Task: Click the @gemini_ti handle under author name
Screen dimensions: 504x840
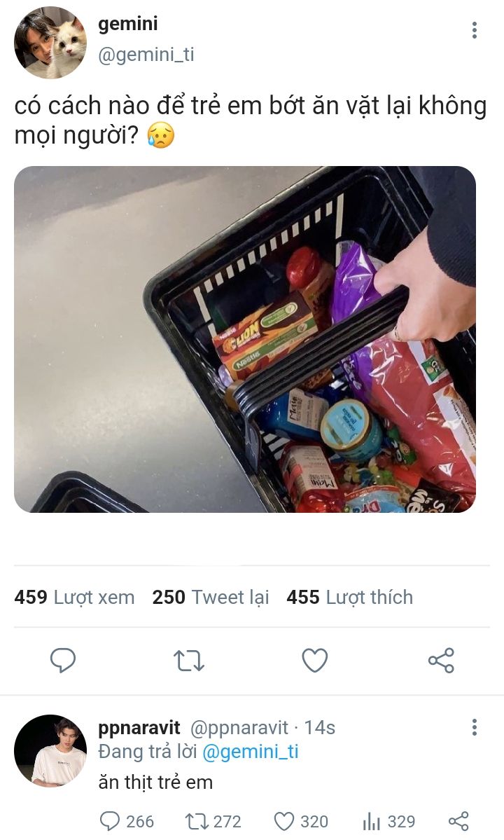Action: click(x=146, y=55)
